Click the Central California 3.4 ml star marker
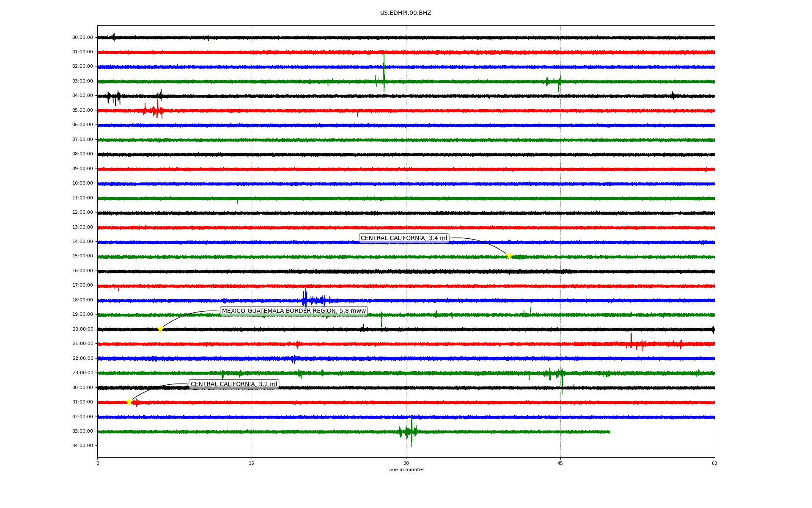812x508 pixels. click(x=509, y=256)
